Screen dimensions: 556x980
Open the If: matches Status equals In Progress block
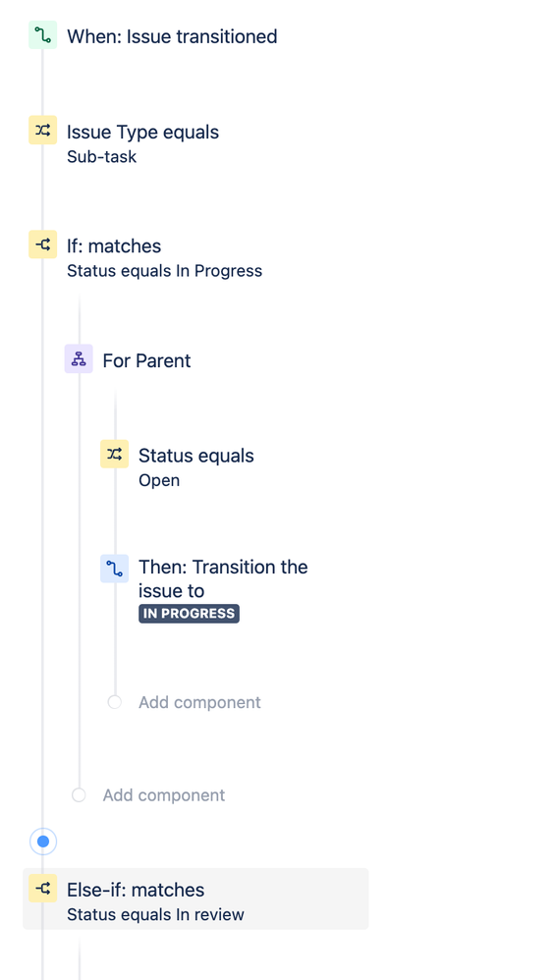tap(164, 257)
